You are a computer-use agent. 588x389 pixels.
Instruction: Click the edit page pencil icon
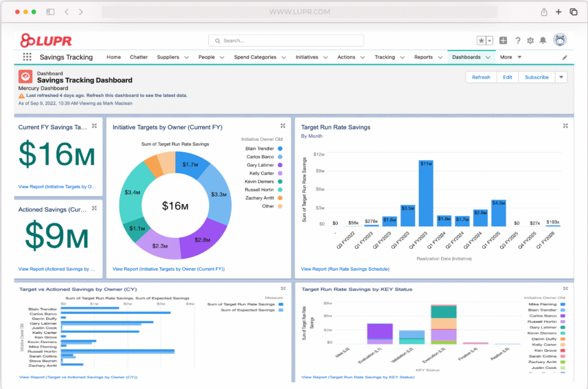click(564, 57)
